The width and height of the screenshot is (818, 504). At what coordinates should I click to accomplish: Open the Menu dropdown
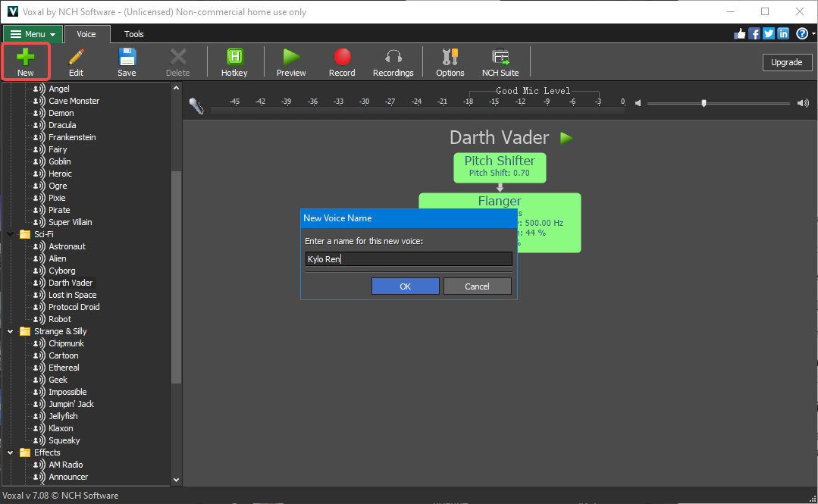33,34
